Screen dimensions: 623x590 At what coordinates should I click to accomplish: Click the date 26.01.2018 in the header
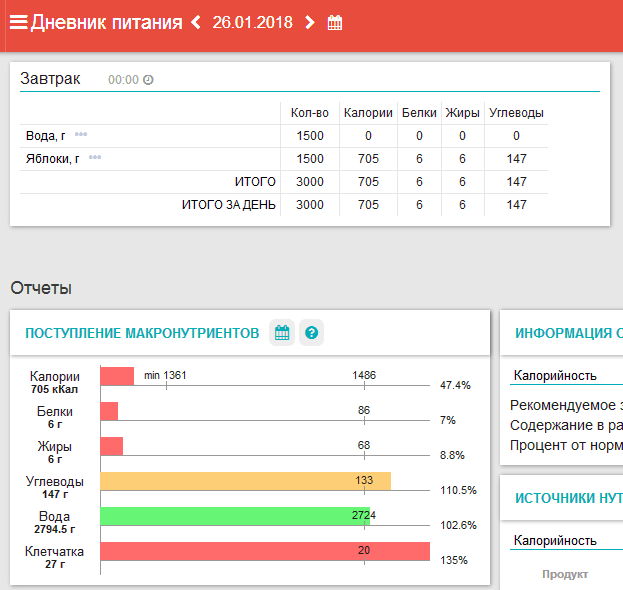click(x=252, y=22)
